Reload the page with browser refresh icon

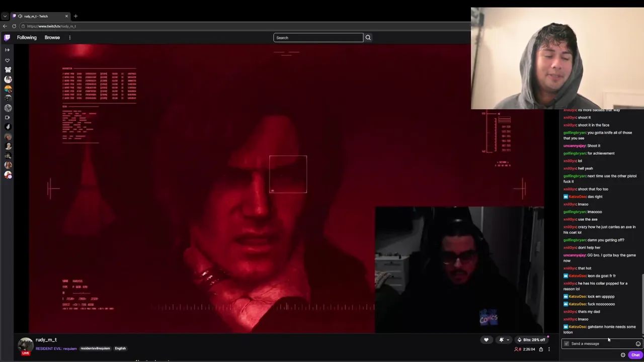(x=14, y=26)
